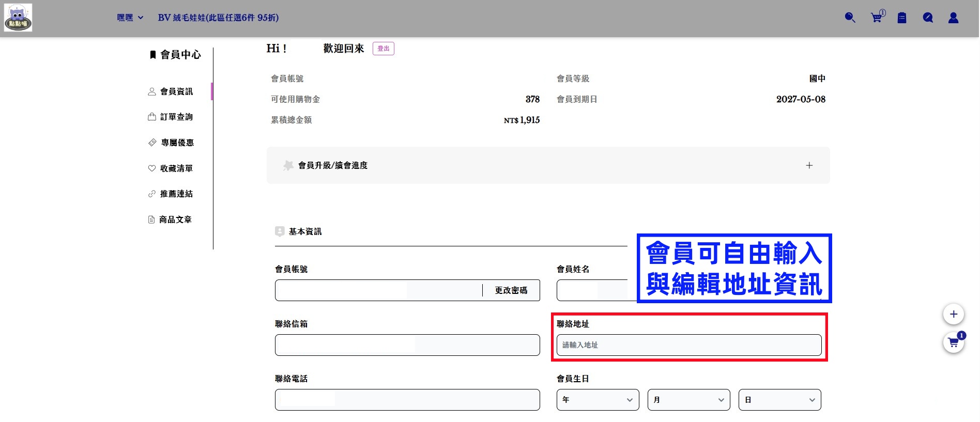
Task: Click the 更改密碼 button
Action: pos(511,290)
